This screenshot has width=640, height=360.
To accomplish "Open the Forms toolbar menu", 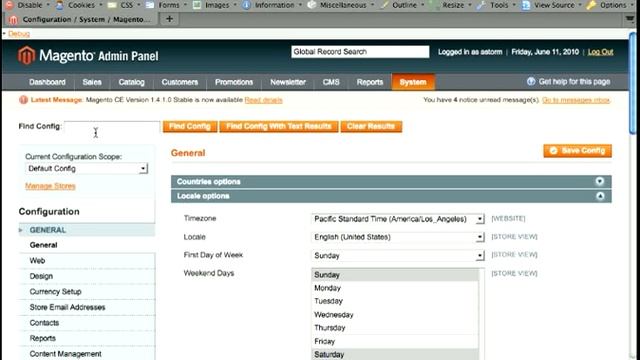I will click(x=167, y=5).
